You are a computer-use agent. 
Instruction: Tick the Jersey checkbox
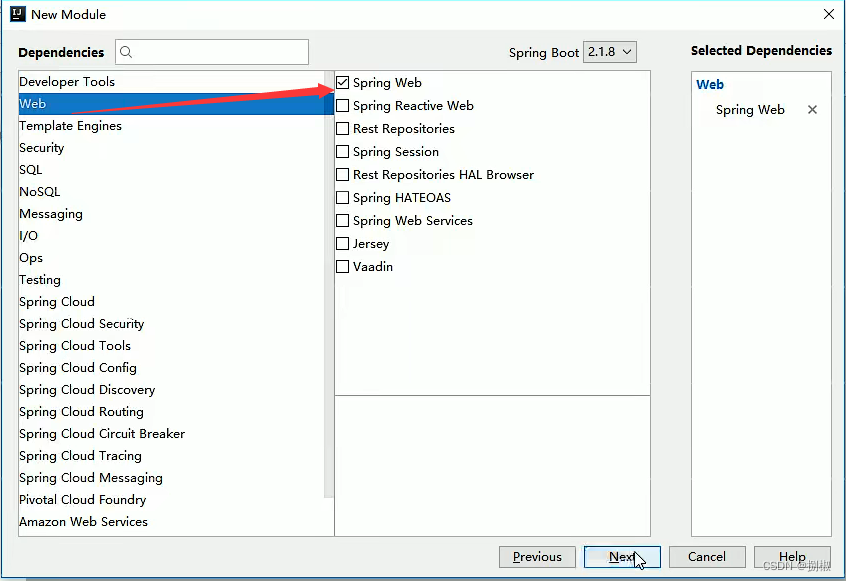pos(343,243)
